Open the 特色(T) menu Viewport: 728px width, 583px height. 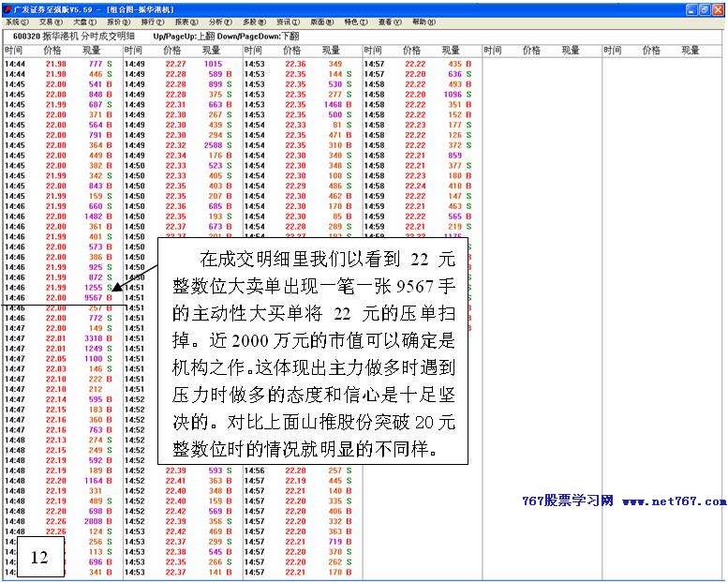pyautogui.click(x=356, y=22)
